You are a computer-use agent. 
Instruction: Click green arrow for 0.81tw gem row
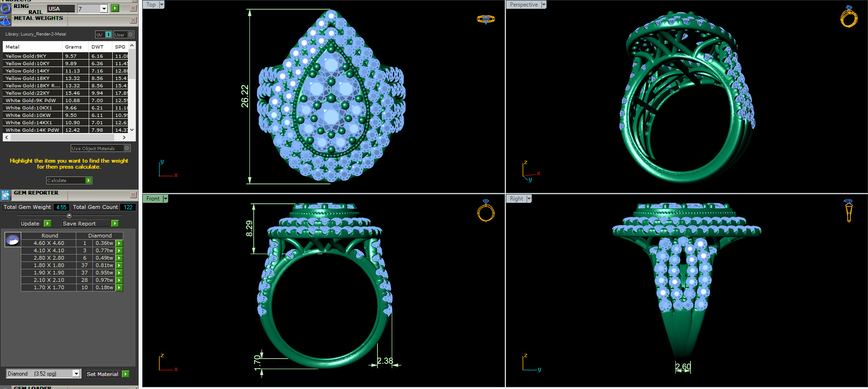(x=119, y=265)
